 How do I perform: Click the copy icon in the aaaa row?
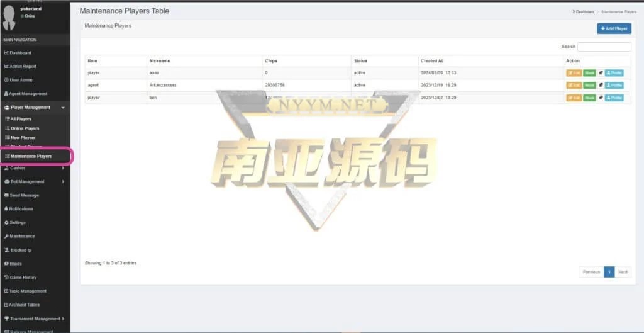(601, 73)
